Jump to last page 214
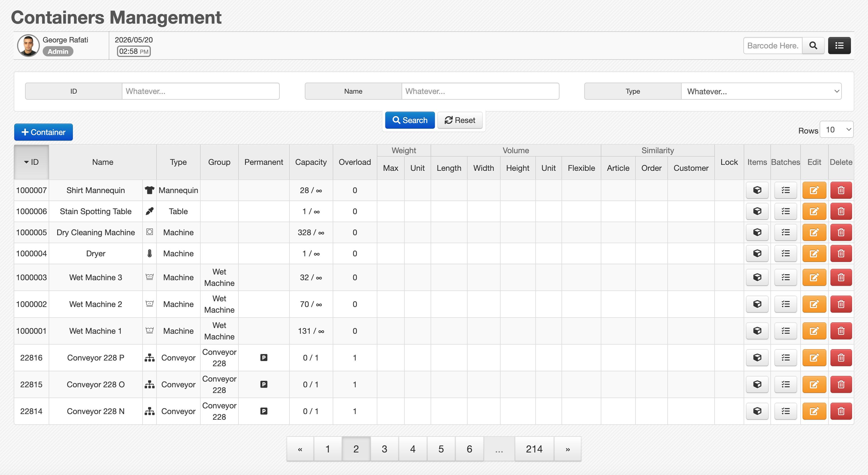Viewport: 868px width, 475px height. tap(534, 449)
